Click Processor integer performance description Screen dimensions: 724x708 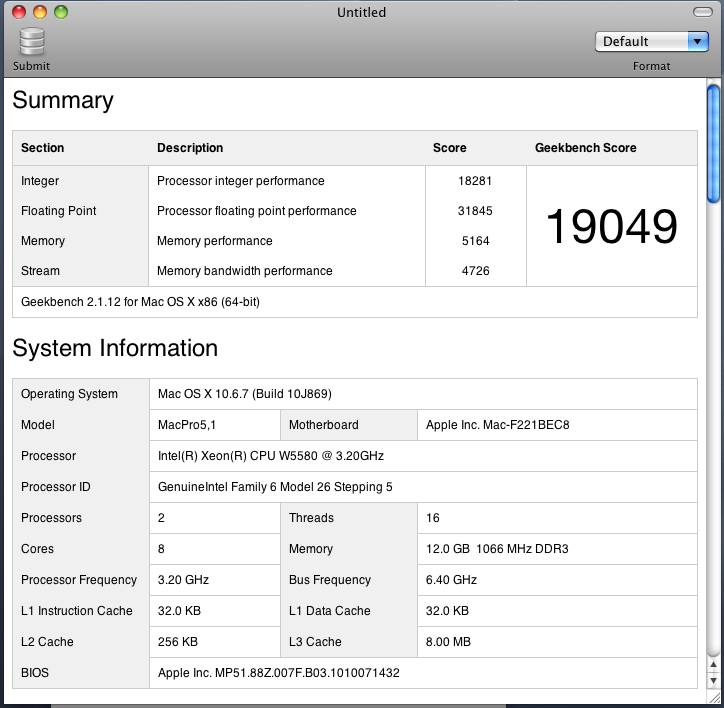coord(241,181)
